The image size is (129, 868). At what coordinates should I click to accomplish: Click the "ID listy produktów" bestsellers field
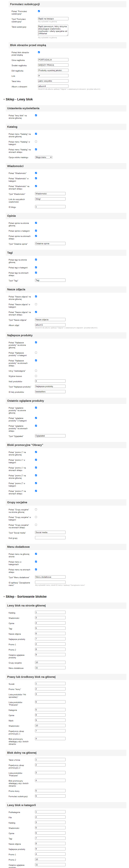pos(50,392)
